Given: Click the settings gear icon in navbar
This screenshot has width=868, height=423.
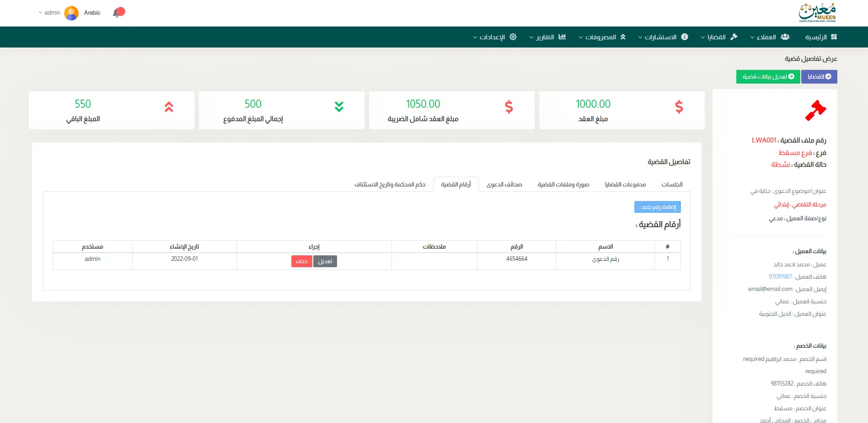Looking at the screenshot, I should click(x=513, y=37).
